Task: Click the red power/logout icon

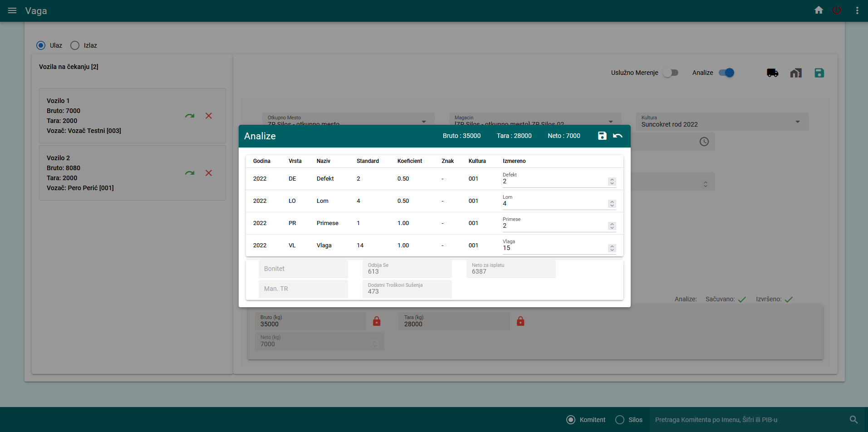Action: pos(837,10)
